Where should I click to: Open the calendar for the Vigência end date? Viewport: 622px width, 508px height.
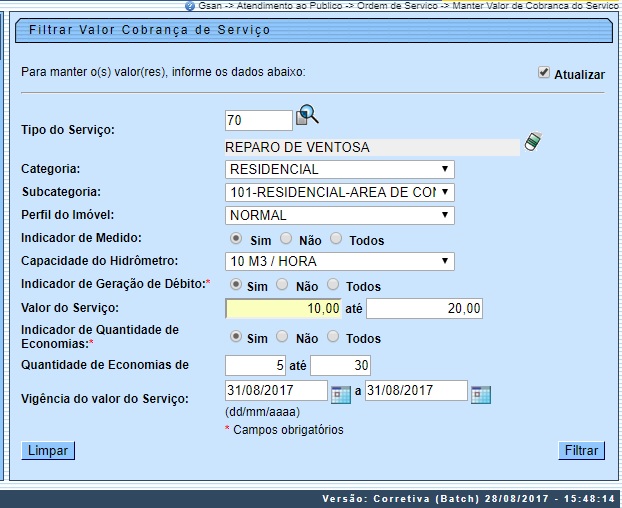480,393
